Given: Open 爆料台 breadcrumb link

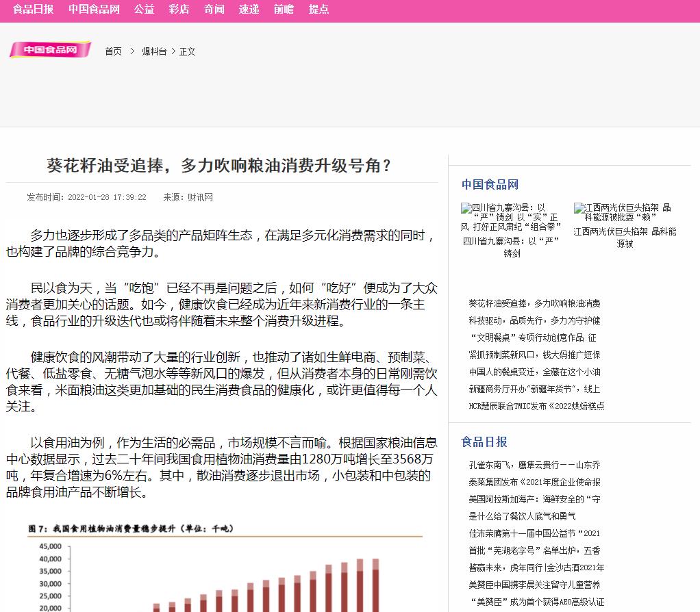Looking at the screenshot, I should point(154,51).
